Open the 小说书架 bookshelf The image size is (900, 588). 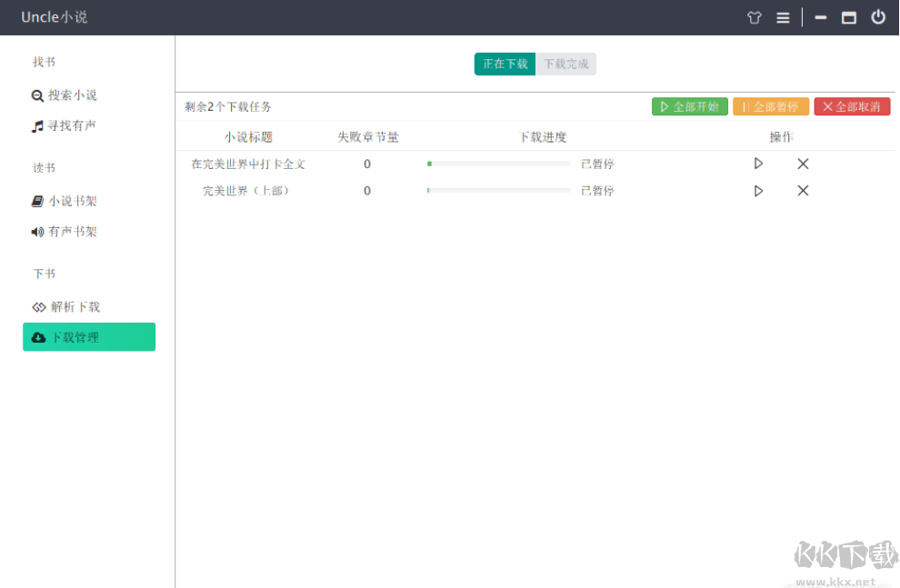click(65, 202)
